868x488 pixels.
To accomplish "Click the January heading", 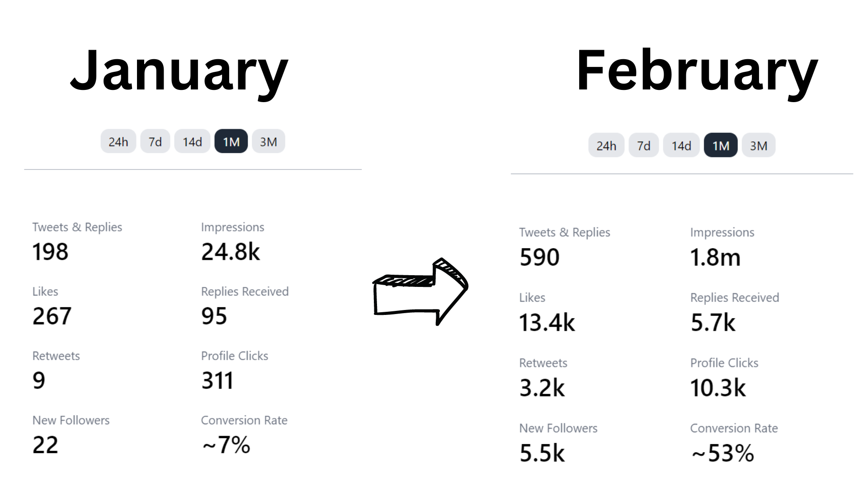I will (x=179, y=72).
